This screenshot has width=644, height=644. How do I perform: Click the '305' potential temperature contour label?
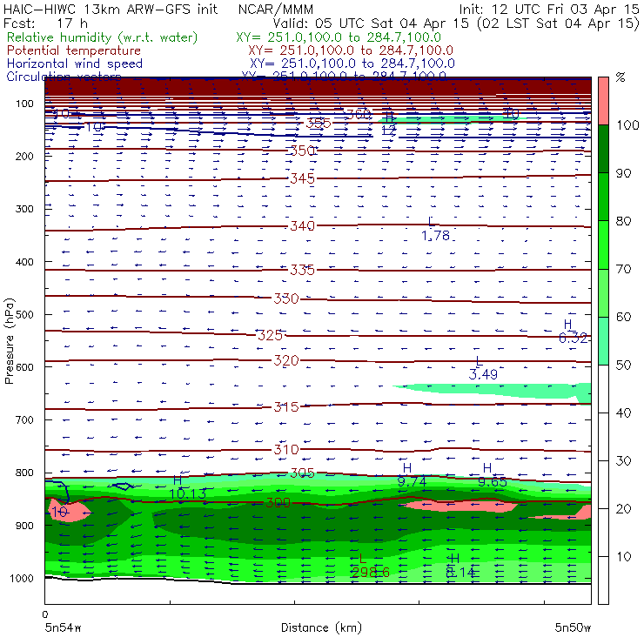302,473
